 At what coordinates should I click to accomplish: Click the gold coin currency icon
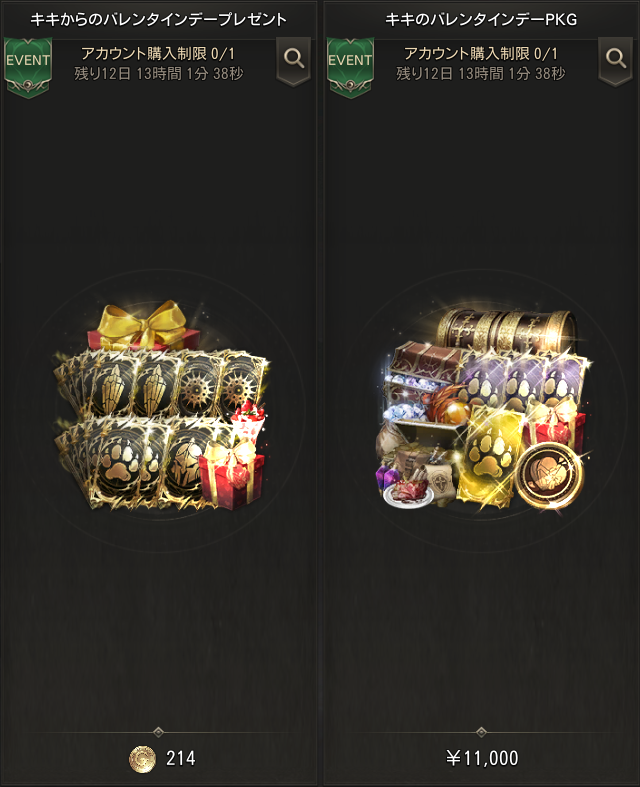tap(143, 758)
